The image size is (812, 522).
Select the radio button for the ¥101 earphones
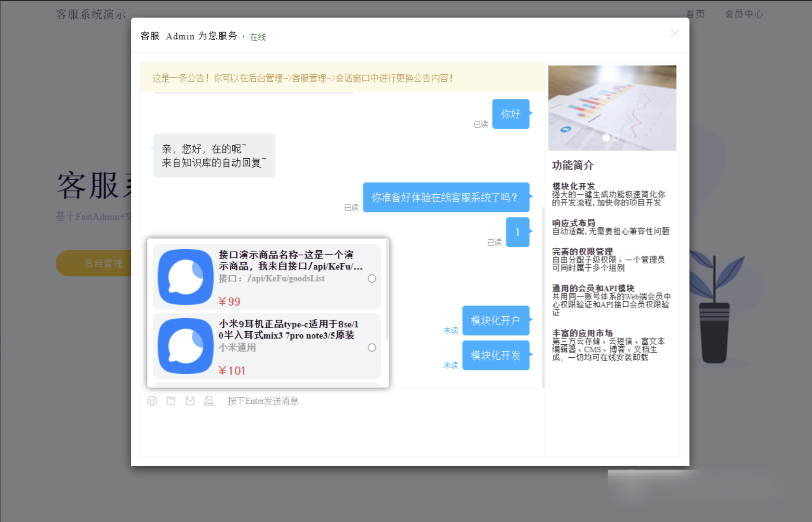click(372, 348)
